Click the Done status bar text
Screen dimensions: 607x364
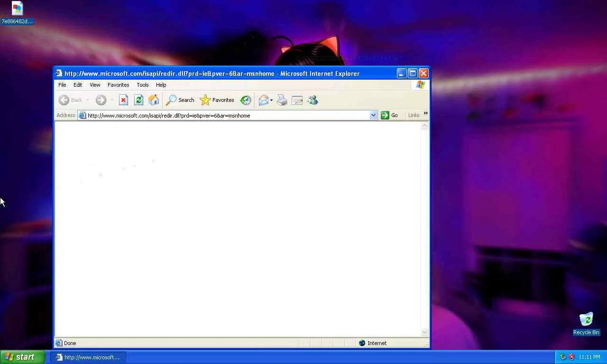(x=70, y=343)
